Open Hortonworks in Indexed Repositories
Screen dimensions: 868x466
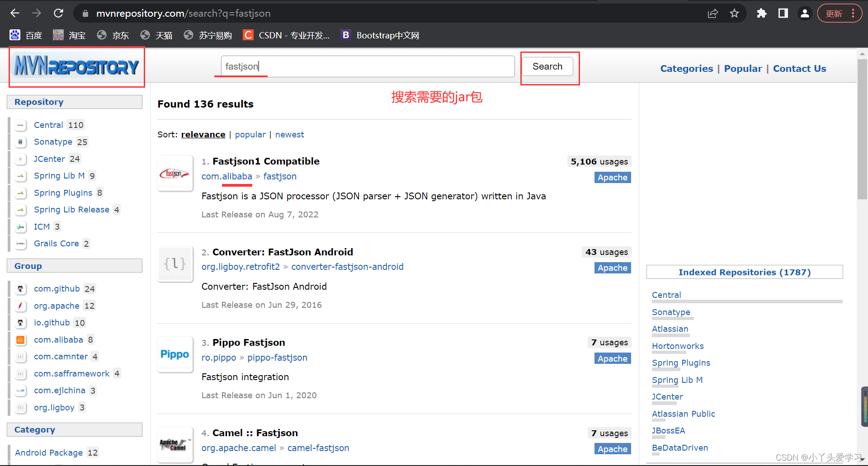(678, 346)
